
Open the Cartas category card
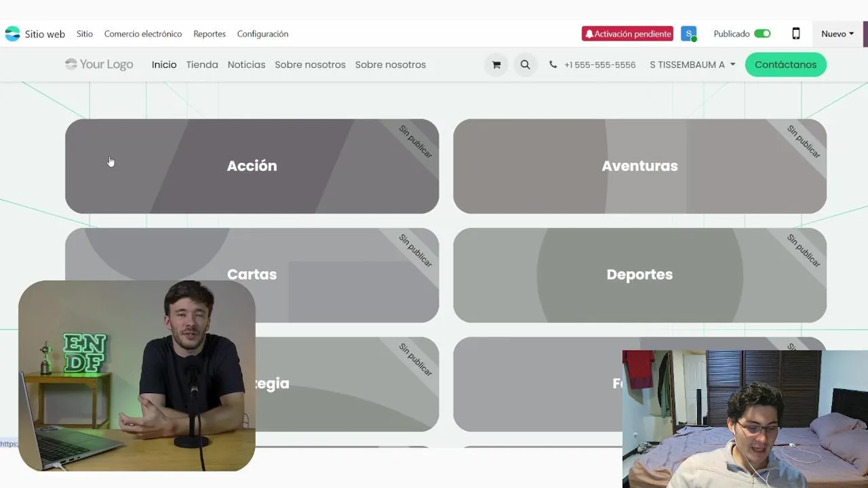pos(252,275)
